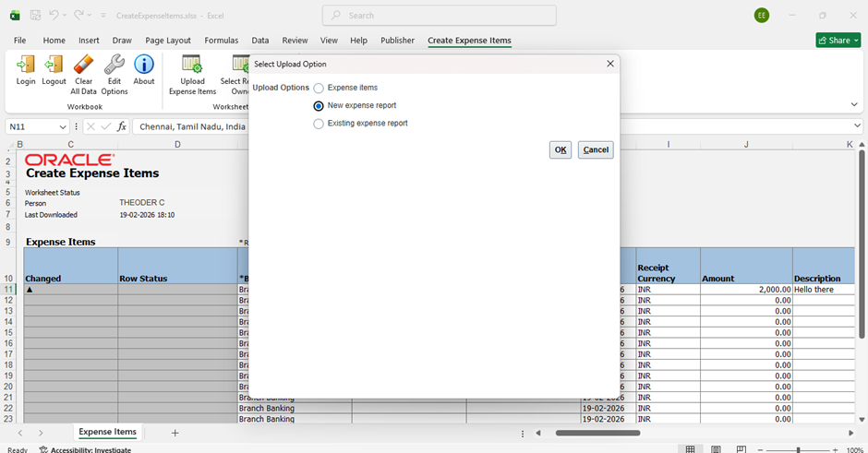Click the 'THEODER C' person cell
This screenshot has height=453, width=868.
(141, 202)
